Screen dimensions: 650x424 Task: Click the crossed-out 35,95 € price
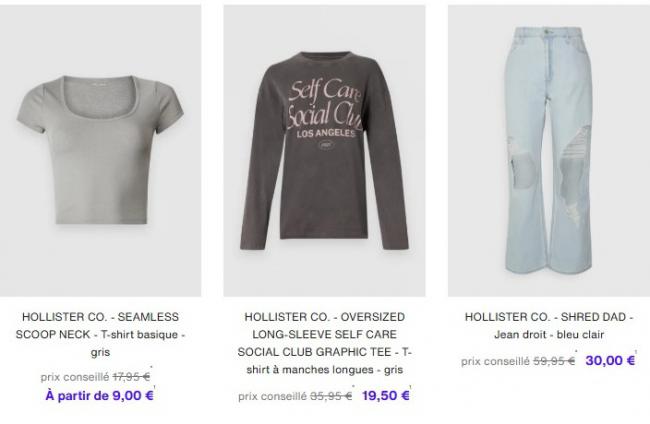click(331, 396)
